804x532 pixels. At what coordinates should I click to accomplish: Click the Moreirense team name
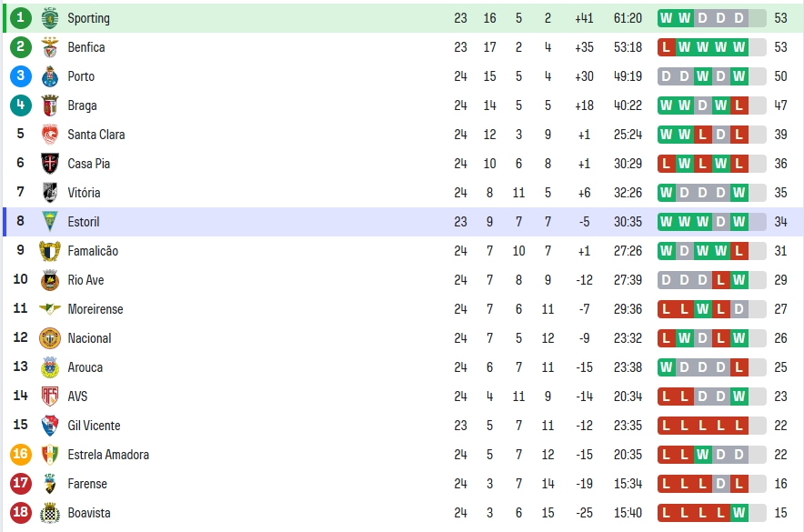tap(95, 309)
